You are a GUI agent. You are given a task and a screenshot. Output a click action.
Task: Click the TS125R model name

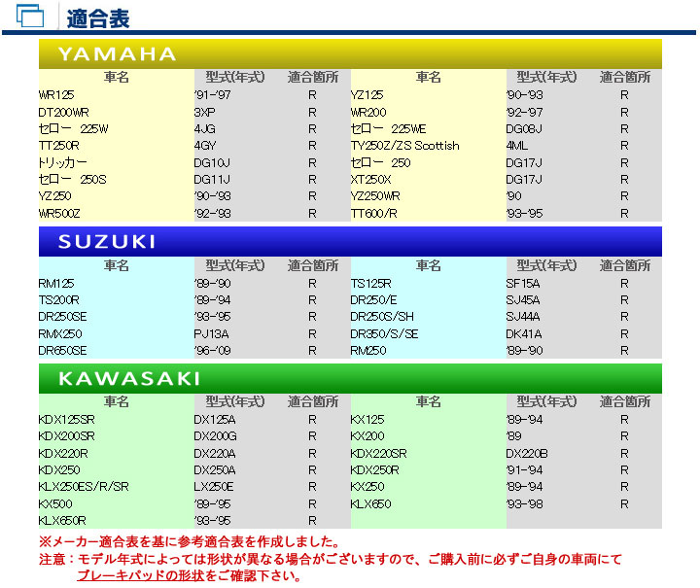tap(370, 283)
